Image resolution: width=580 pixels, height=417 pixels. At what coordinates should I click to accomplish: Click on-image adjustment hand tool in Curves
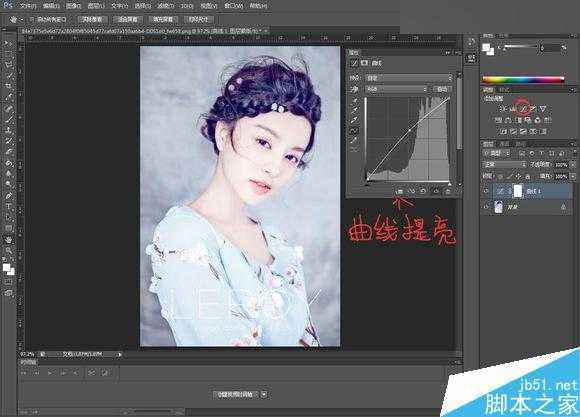click(x=355, y=89)
